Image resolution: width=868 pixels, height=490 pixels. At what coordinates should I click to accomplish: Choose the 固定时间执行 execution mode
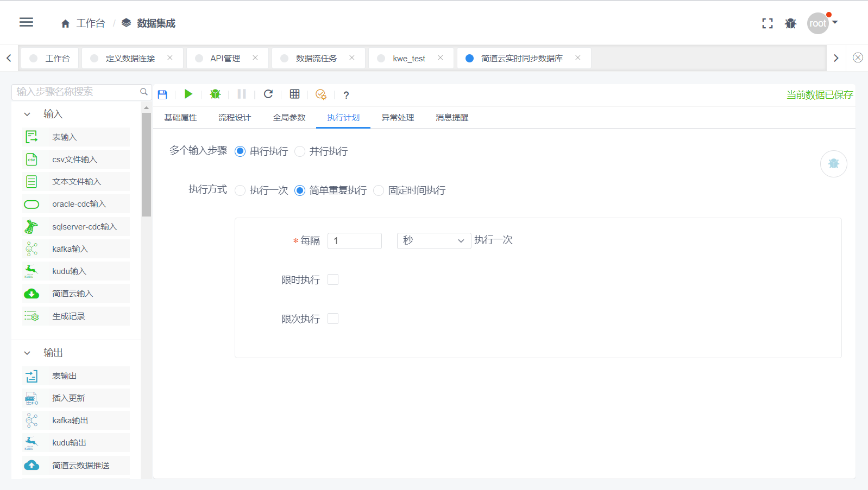point(379,190)
